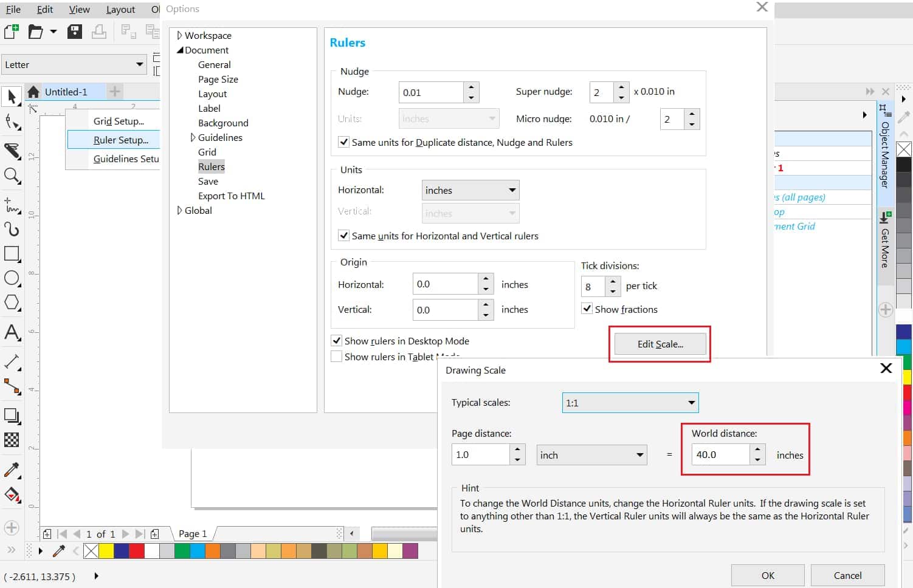Toggle Same units for Horizontal and Vertical rulers
913x588 pixels.
(344, 236)
